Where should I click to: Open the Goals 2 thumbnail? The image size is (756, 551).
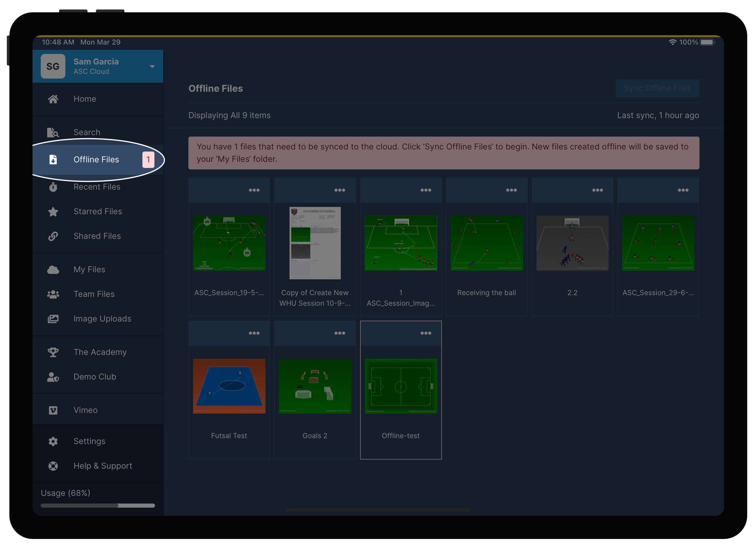coord(315,386)
